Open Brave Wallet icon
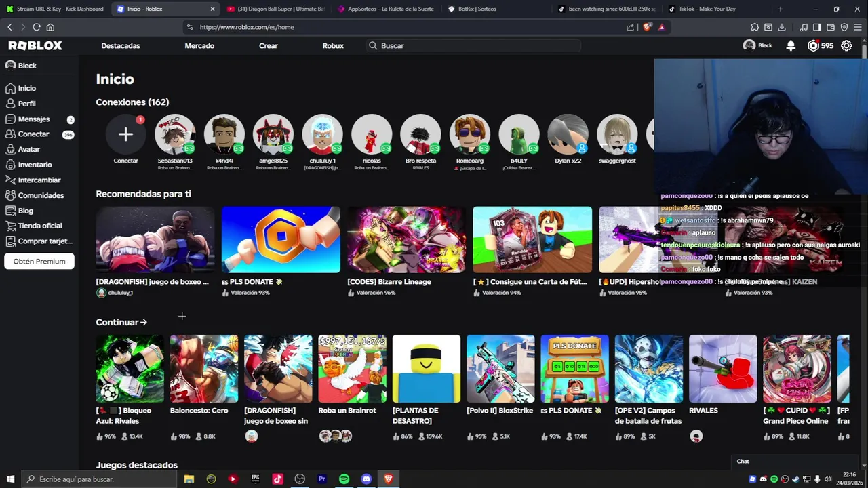Viewport: 868px width, 488px height. (831, 27)
